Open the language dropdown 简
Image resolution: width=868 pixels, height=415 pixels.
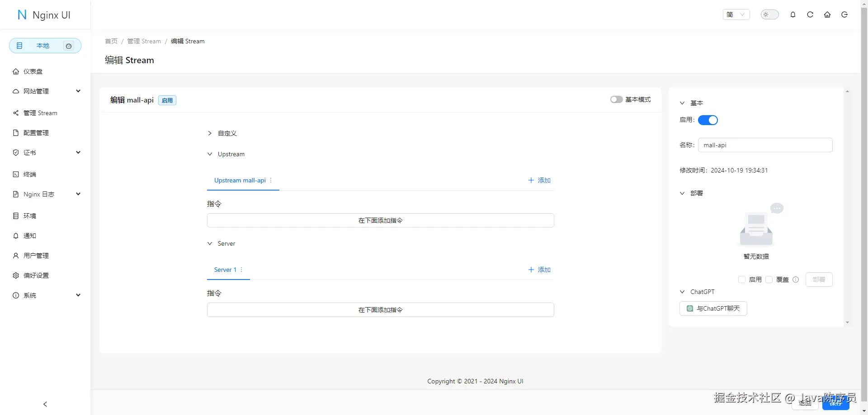tap(736, 14)
